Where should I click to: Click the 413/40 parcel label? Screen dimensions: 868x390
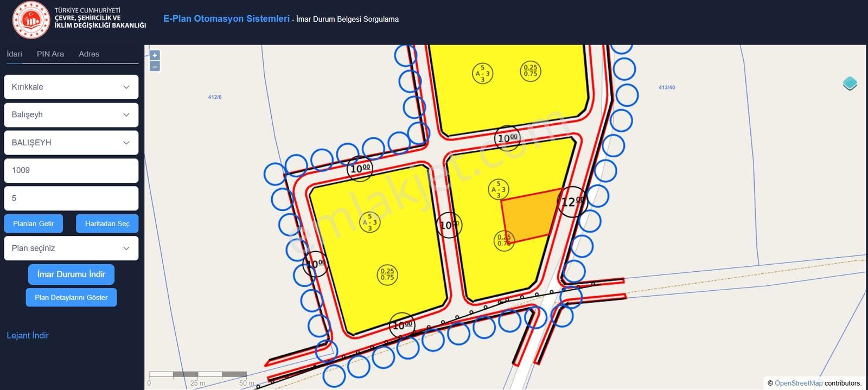667,87
